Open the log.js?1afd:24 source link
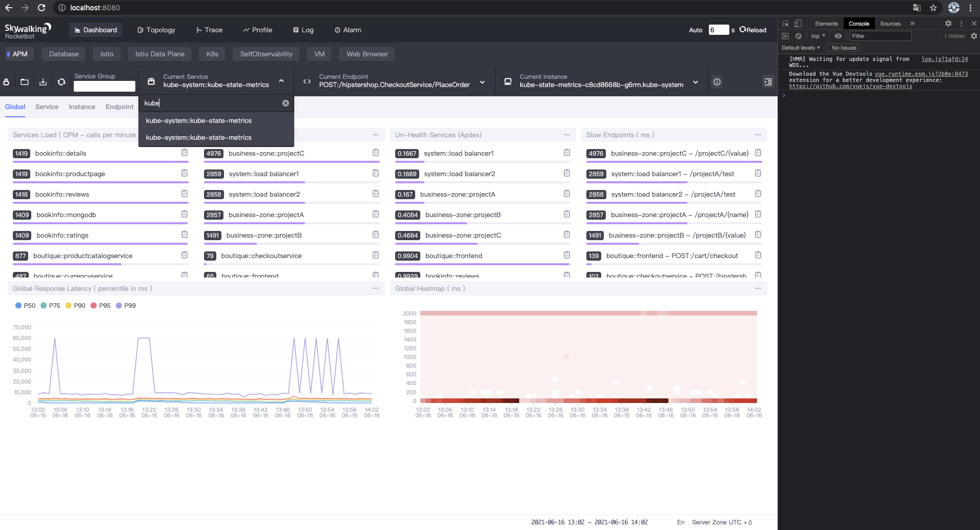The image size is (980, 530). 945,59
